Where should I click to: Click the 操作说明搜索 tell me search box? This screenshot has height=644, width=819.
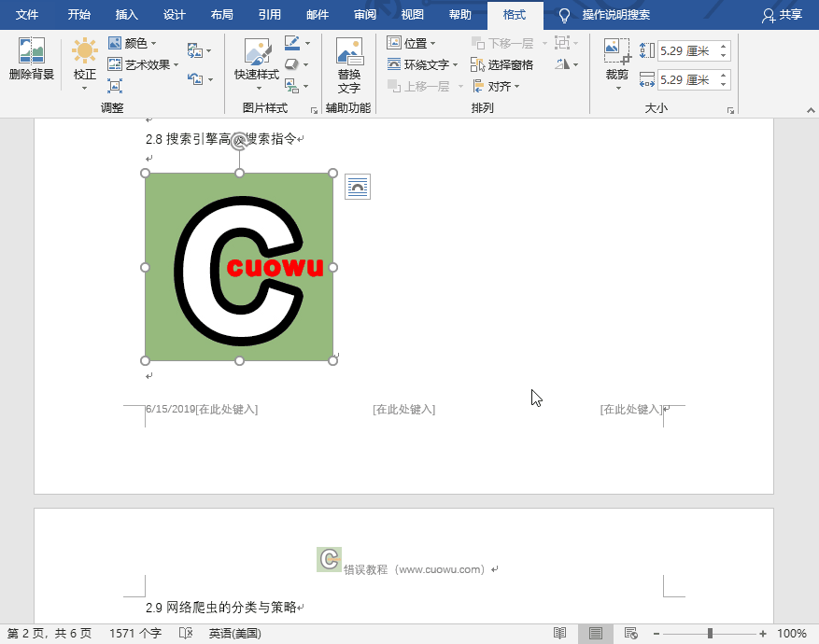(x=605, y=15)
